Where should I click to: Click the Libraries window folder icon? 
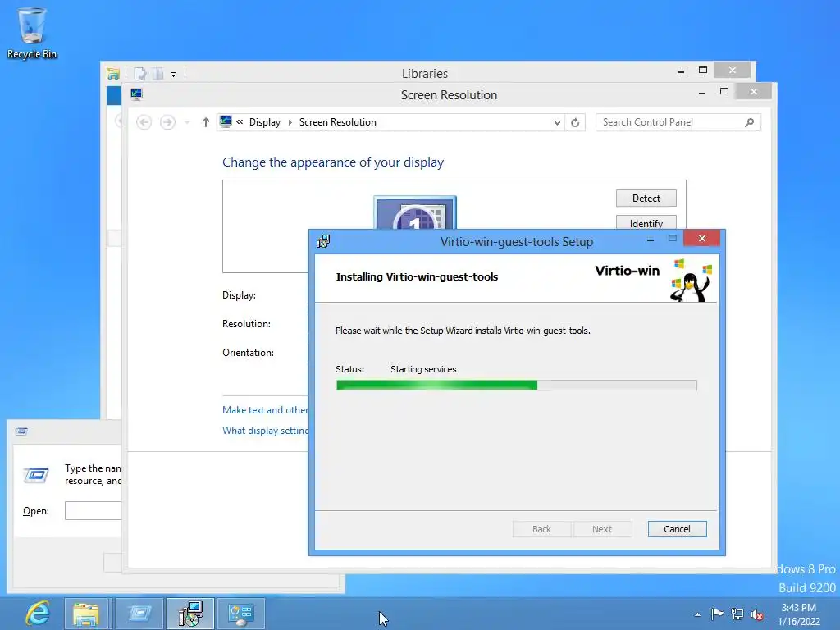[x=113, y=74]
